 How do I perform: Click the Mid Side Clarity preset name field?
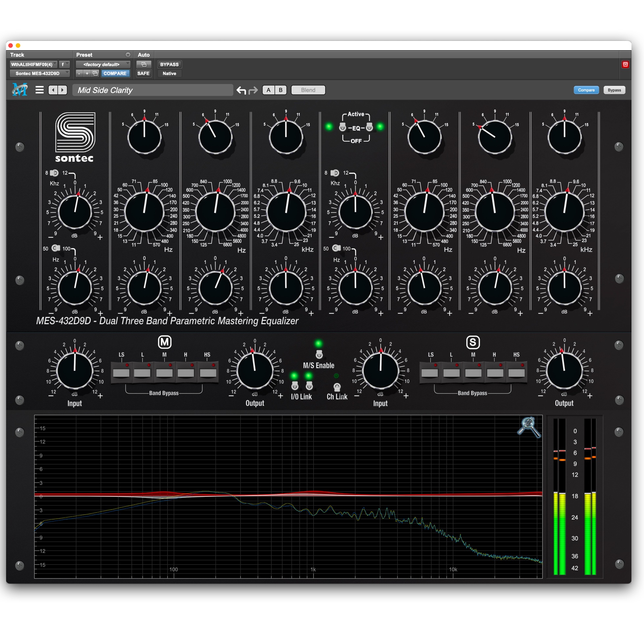click(x=153, y=90)
